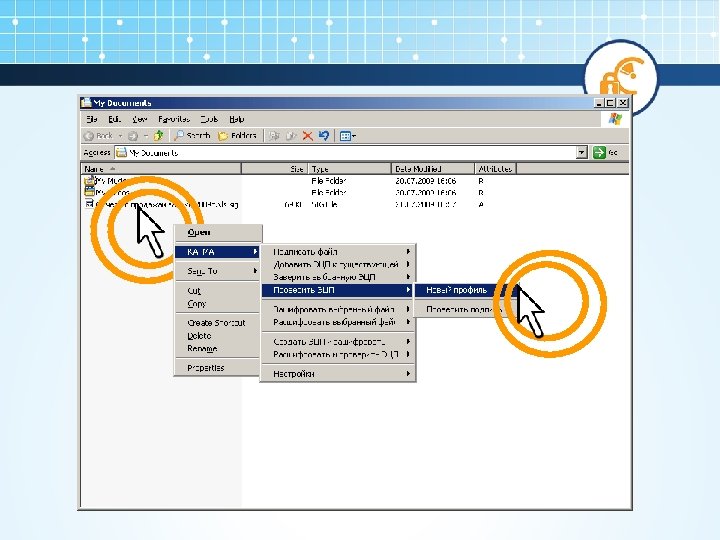
Task: Click the red X Delete toolbar icon
Action: [308, 136]
